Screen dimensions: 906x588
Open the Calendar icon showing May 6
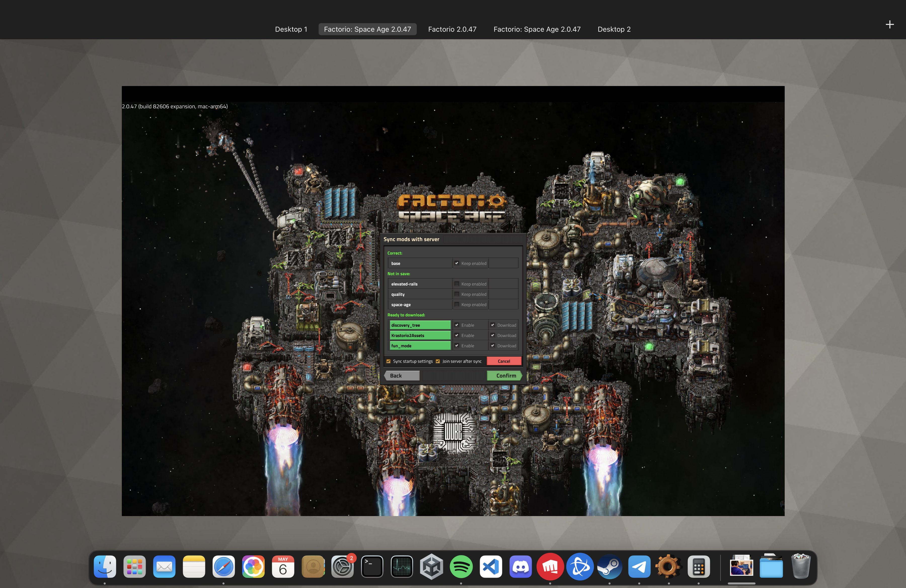[x=283, y=566]
